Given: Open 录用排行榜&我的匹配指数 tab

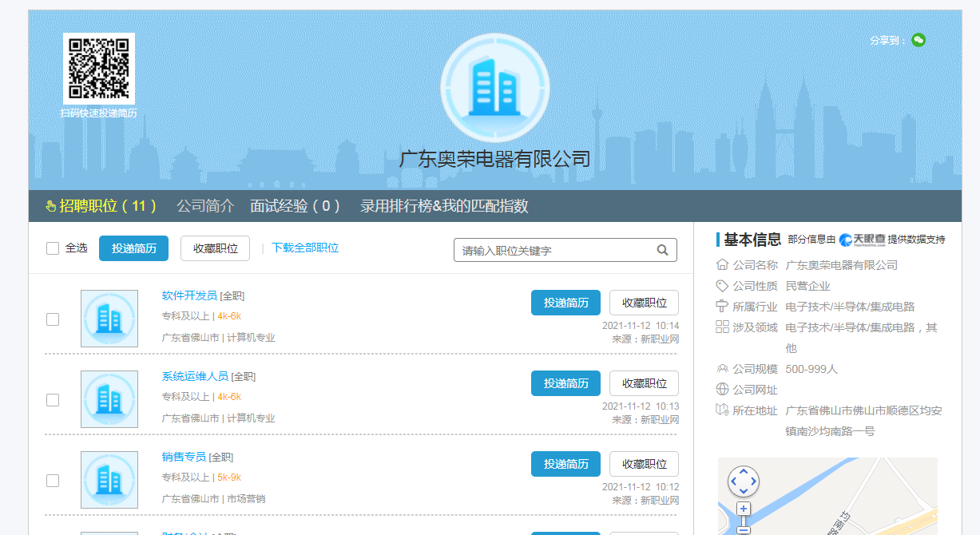Looking at the screenshot, I should click(x=444, y=206).
